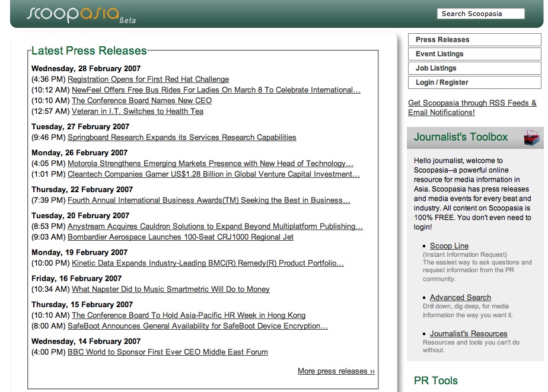Click the Tuesday, 27 February 2007 date heading
Screen dimensions: 548x392
point(81,126)
